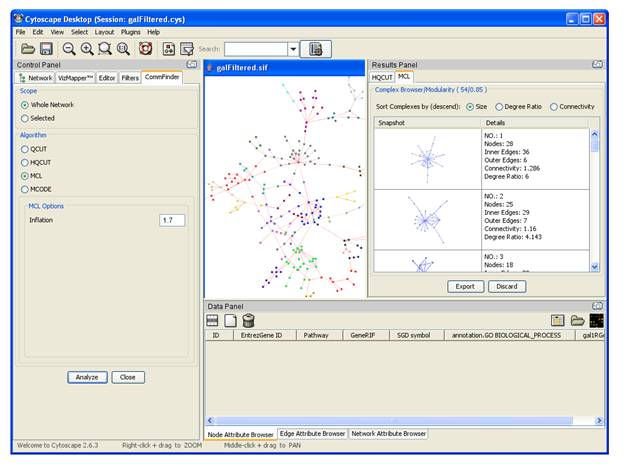This screenshot has width=624, height=465.
Task: Float the Data Panel using its header icon
Action: click(x=597, y=306)
